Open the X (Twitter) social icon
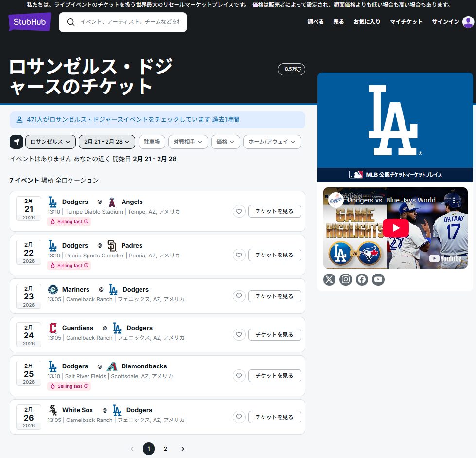 pos(329,279)
